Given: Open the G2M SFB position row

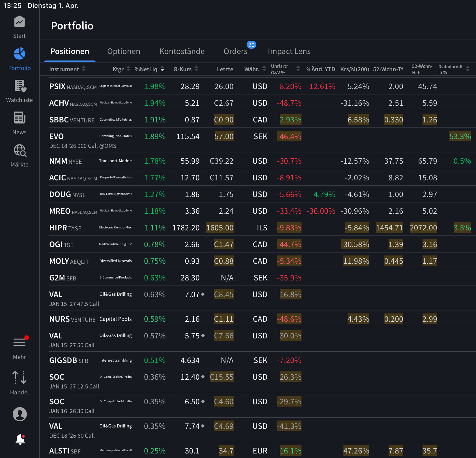Looking at the screenshot, I should tap(262, 278).
